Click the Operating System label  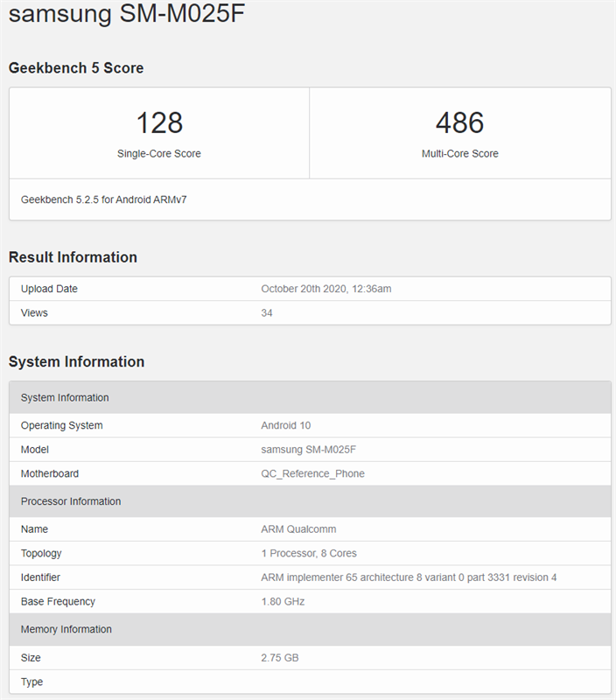click(61, 425)
